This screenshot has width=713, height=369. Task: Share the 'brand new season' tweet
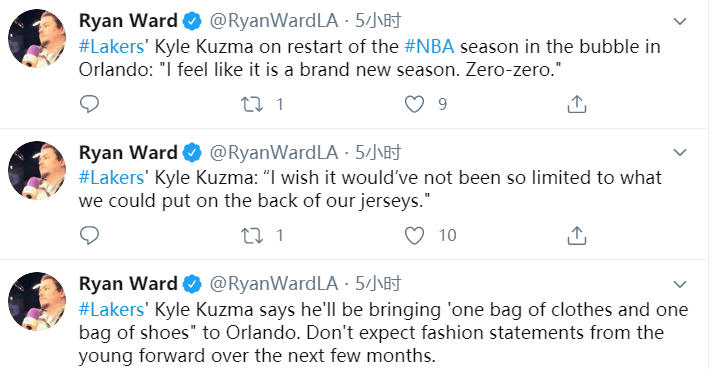(577, 104)
